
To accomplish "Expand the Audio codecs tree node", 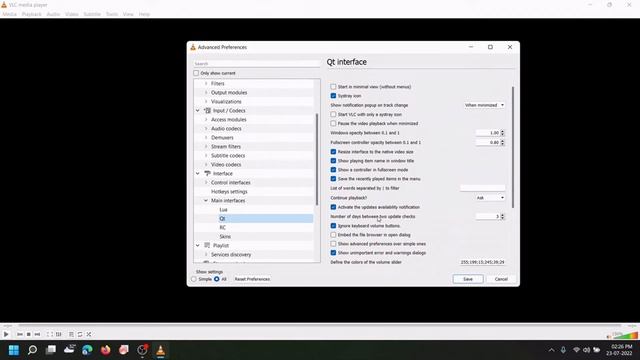I will pos(206,129).
